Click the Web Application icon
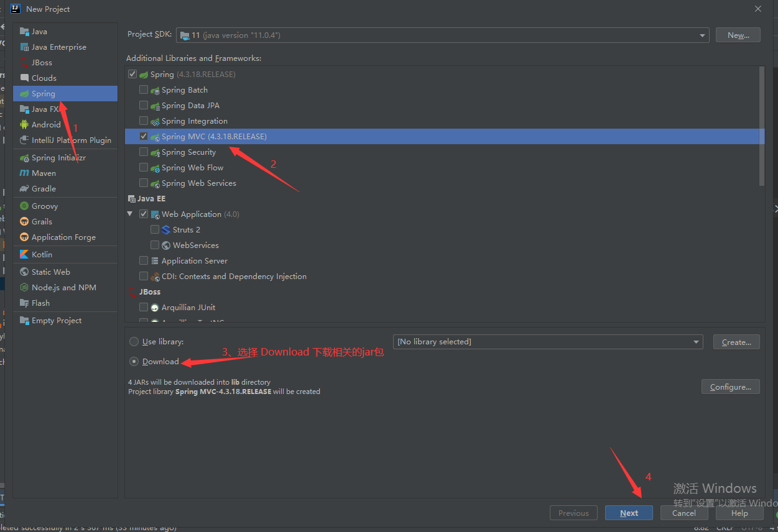Image resolution: width=778 pixels, height=532 pixels. point(155,214)
